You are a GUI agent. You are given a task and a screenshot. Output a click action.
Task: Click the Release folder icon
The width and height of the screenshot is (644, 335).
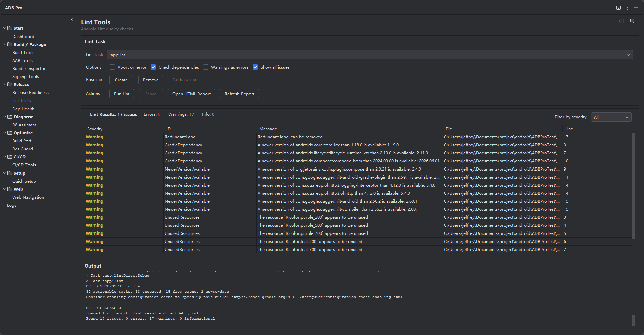tap(10, 84)
